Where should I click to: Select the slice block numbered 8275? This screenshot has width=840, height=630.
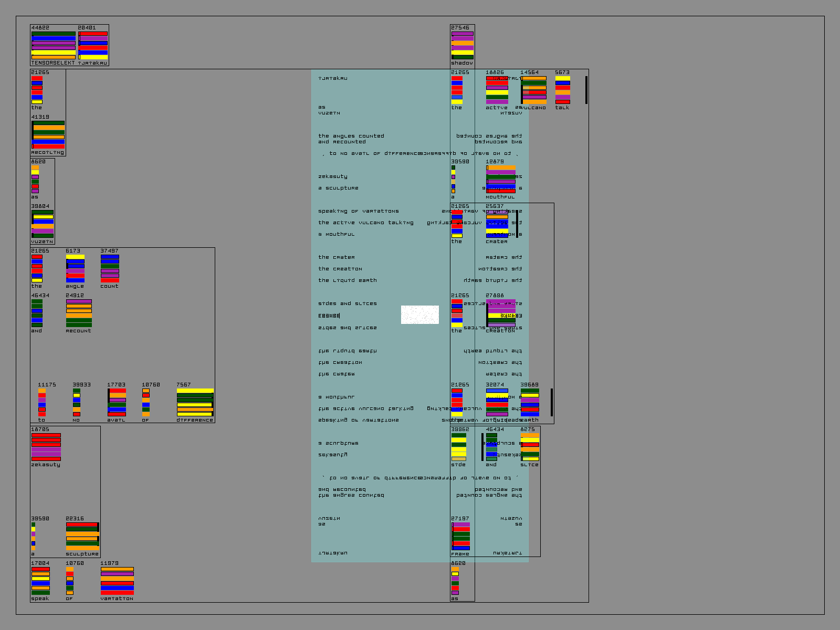pyautogui.click(x=530, y=447)
